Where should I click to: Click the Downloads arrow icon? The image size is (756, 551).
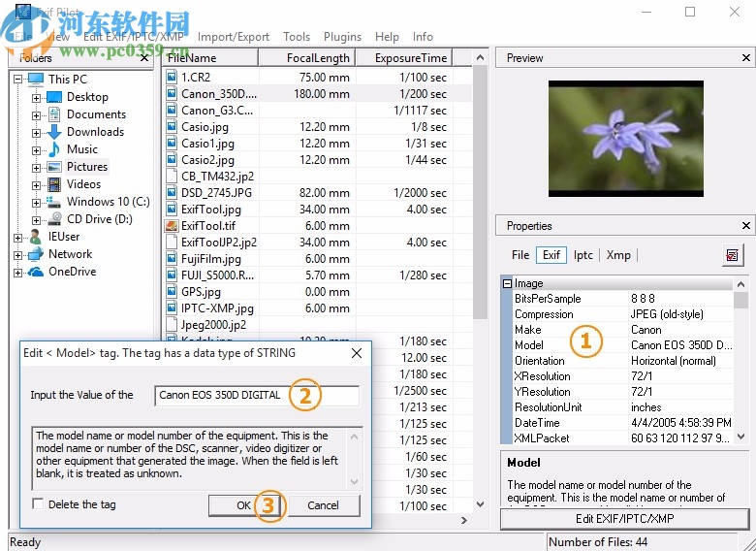point(54,132)
